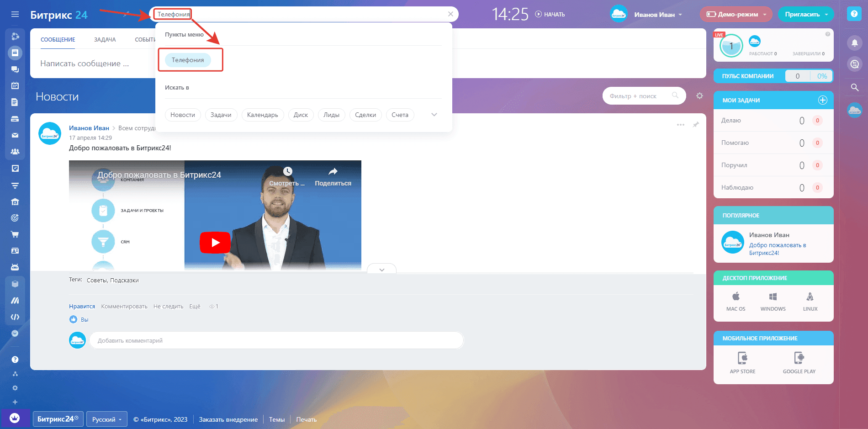Toggle the Нравится like on the post
This screenshot has height=429, width=868.
(82, 307)
